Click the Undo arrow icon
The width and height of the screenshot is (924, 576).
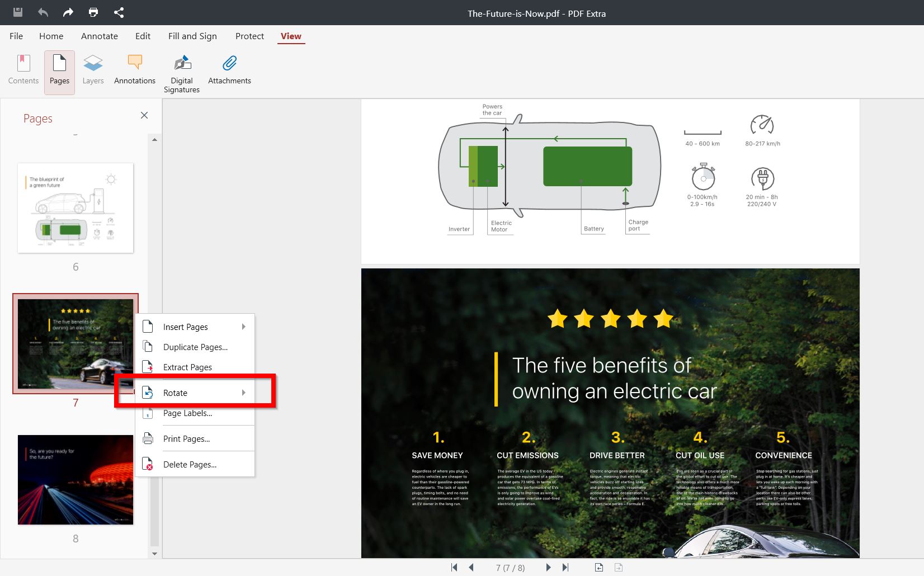point(43,12)
